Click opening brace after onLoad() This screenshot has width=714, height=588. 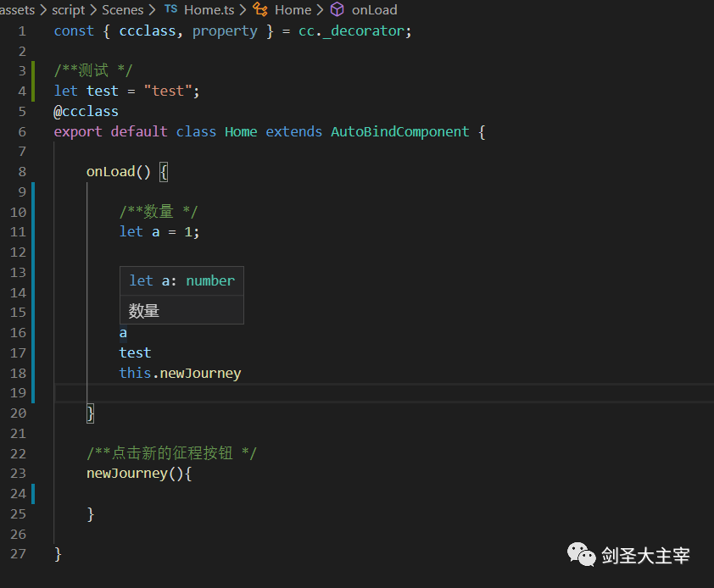tap(164, 172)
